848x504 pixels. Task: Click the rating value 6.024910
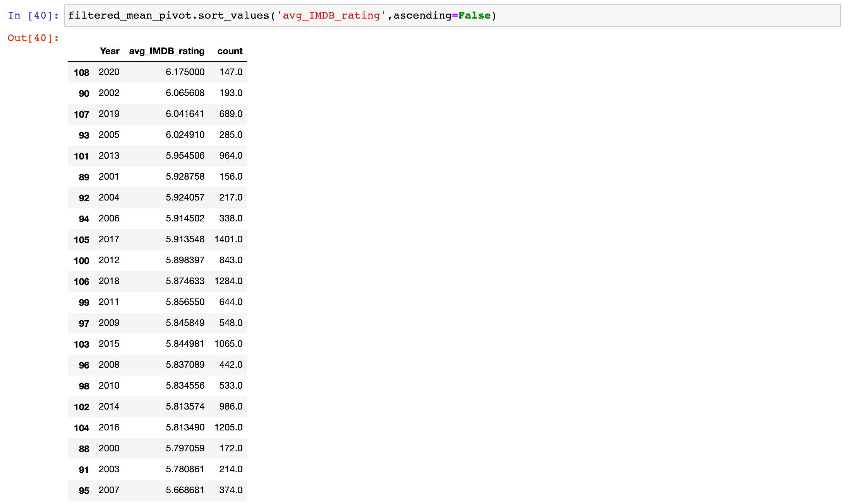pos(185,135)
